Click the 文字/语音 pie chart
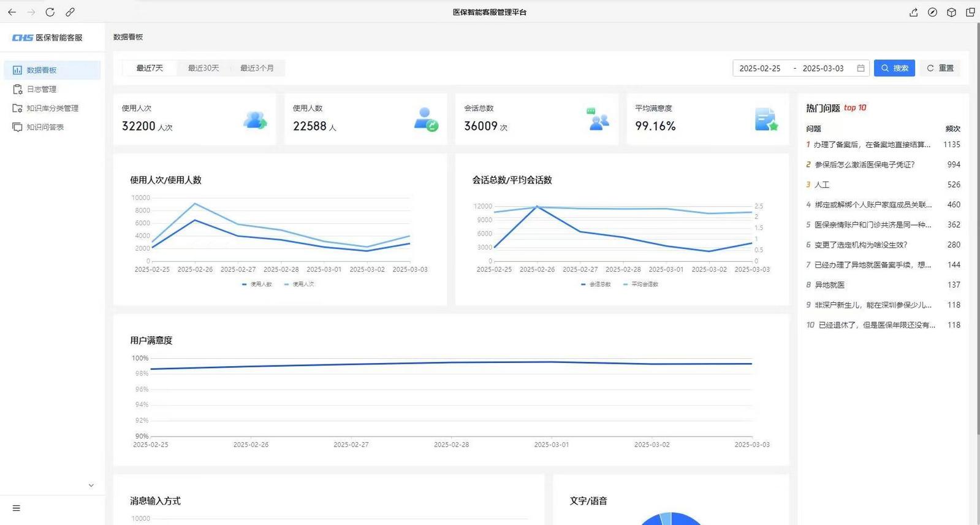This screenshot has height=525, width=980. (671, 519)
